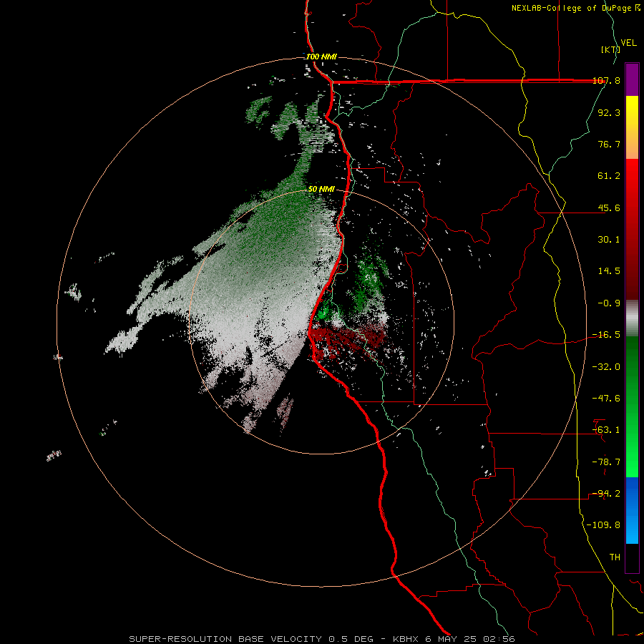Click the -16.5 legend value

click(x=606, y=335)
